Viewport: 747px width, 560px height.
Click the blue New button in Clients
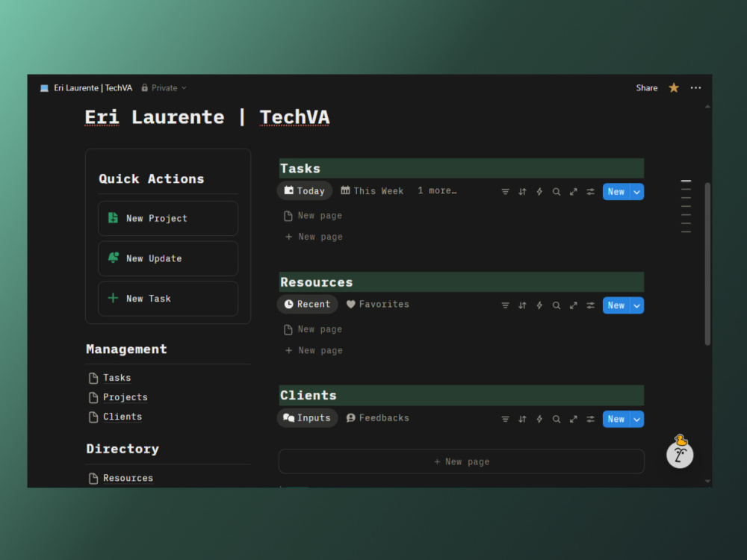[616, 419]
